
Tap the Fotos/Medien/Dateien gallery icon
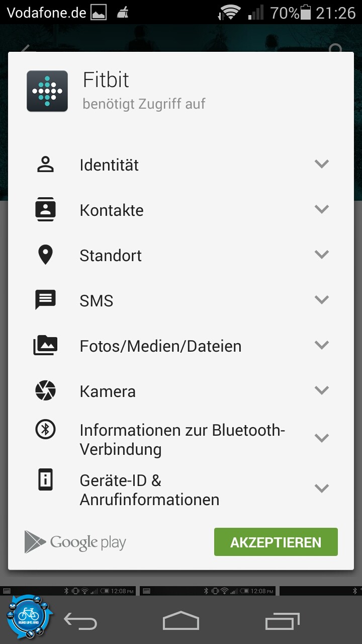(45, 346)
